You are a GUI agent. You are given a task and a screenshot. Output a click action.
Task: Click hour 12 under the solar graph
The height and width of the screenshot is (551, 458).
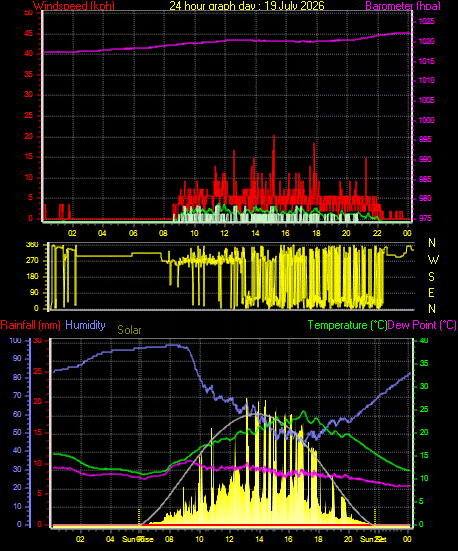[229, 539]
